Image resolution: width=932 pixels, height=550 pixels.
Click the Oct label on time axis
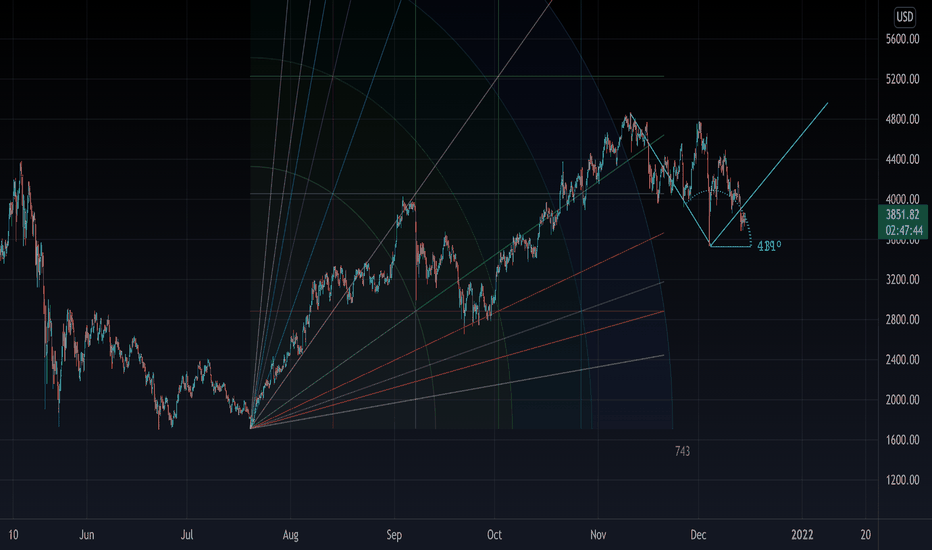coord(495,535)
